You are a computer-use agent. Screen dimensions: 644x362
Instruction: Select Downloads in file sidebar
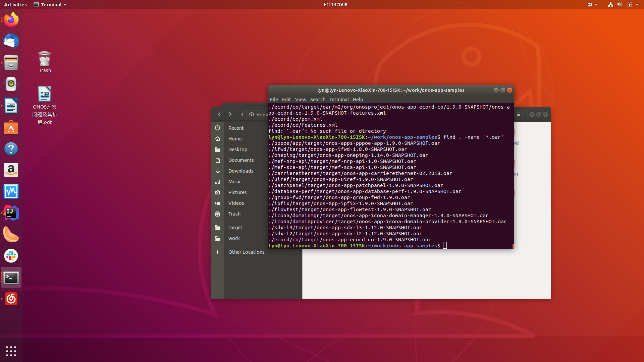(240, 171)
